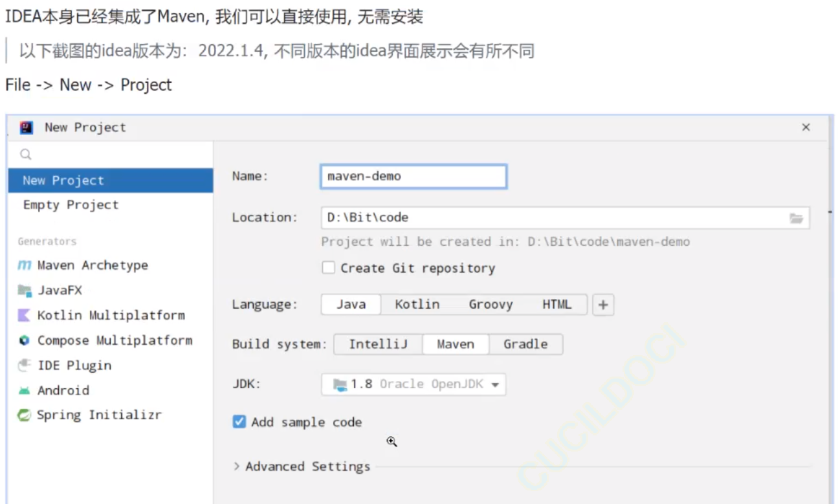
Task: Click the Android robot icon
Action: pos(25,391)
